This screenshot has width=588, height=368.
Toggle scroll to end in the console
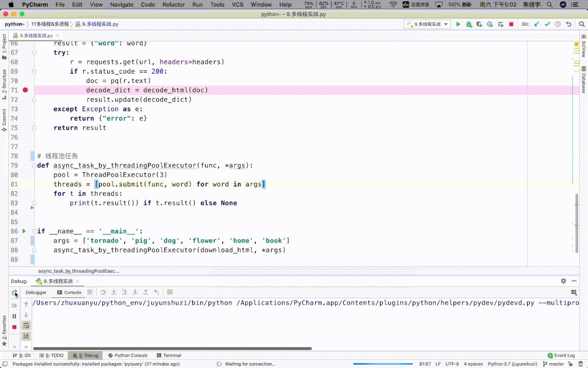[x=26, y=336]
